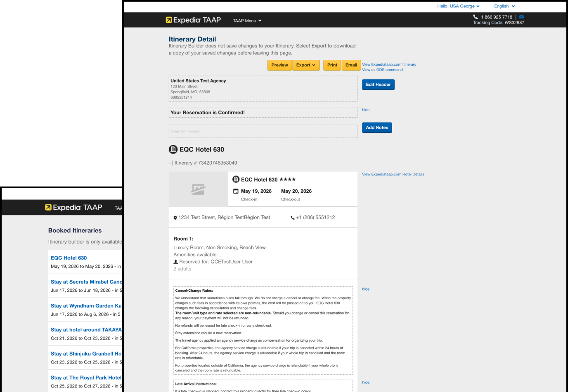The height and width of the screenshot is (392, 568).
Task: Click the Edit Header button
Action: pos(378,85)
